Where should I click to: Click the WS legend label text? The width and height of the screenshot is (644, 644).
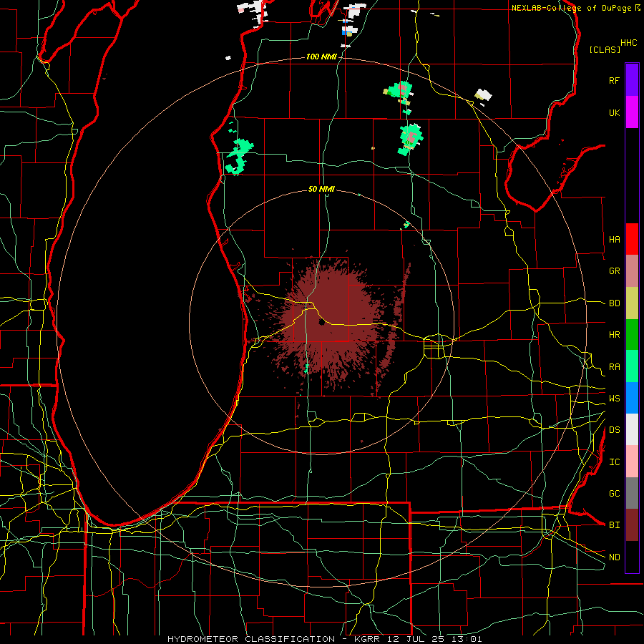tap(614, 399)
